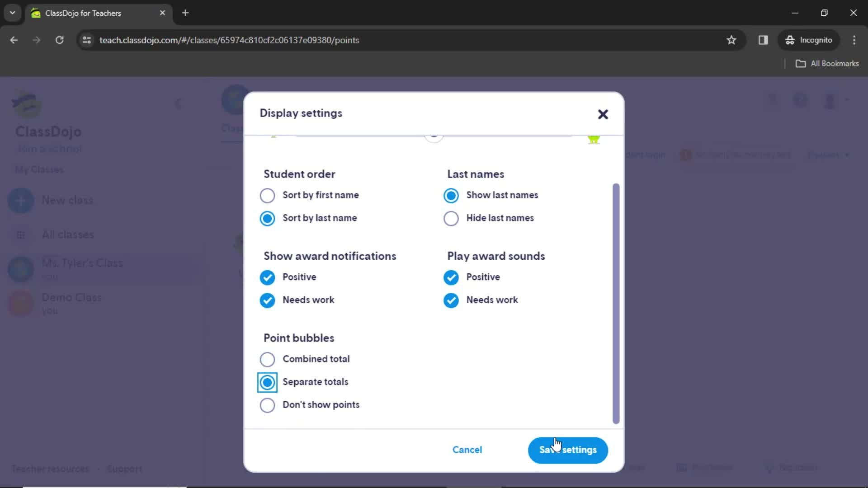The width and height of the screenshot is (868, 488).
Task: Minimize the browser window
Action: [795, 13]
